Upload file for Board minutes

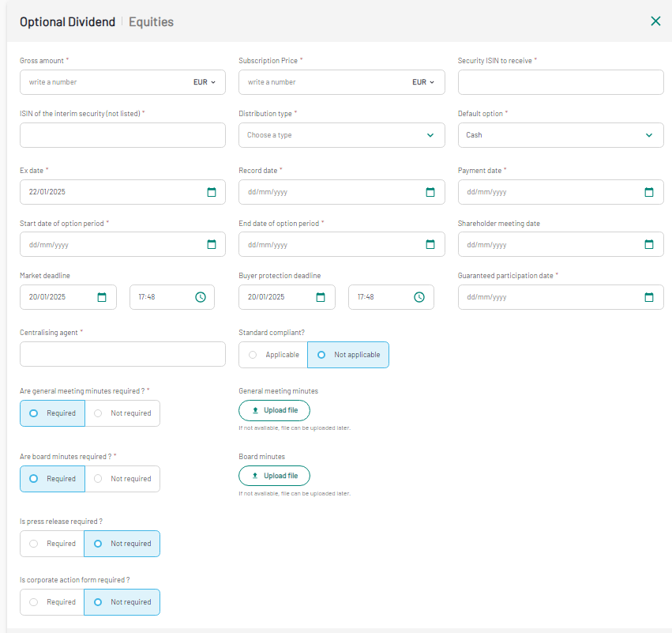click(x=274, y=476)
